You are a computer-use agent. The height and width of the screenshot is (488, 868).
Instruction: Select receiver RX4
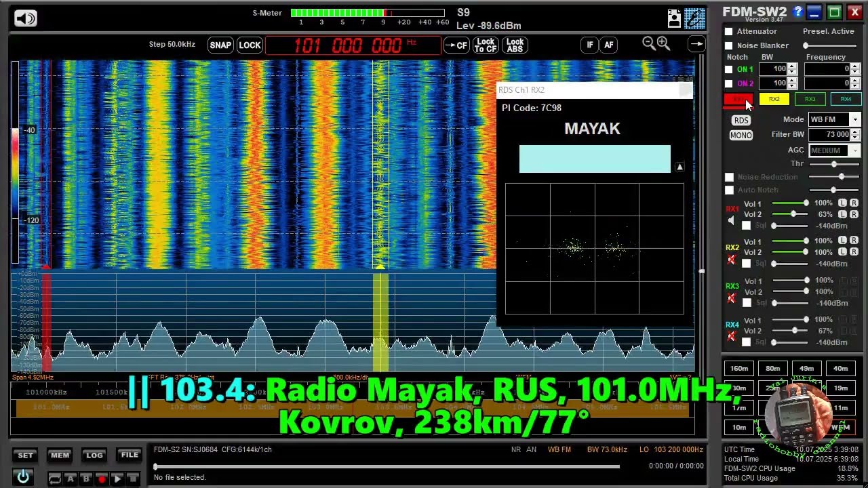coord(846,100)
